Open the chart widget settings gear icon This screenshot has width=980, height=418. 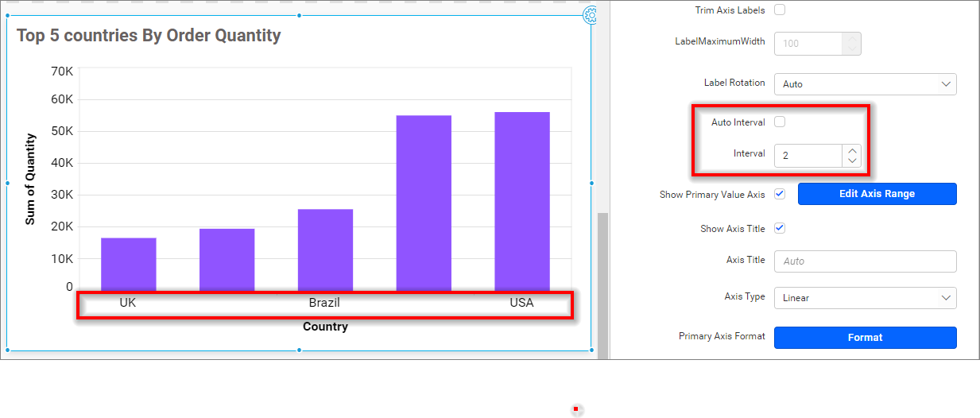tap(590, 14)
